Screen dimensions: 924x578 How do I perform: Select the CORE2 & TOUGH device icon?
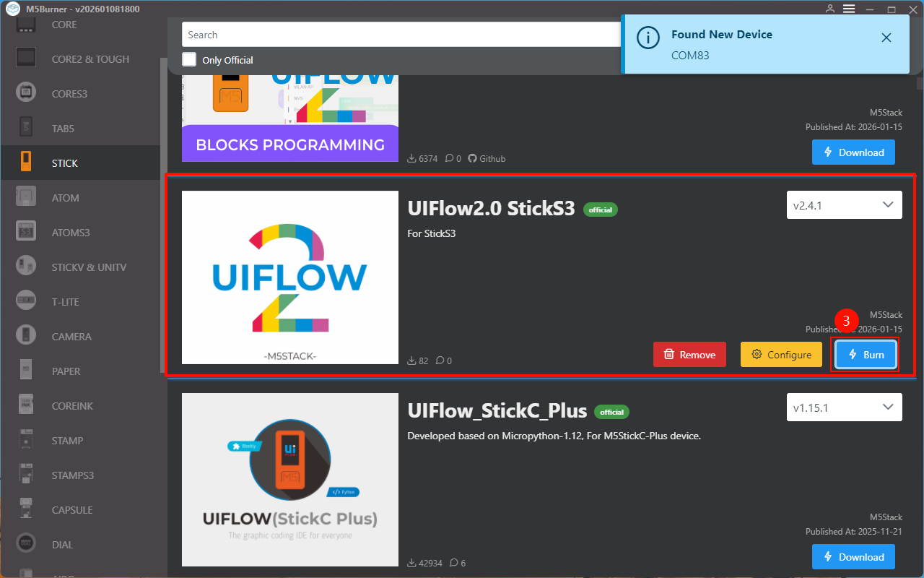pos(27,59)
